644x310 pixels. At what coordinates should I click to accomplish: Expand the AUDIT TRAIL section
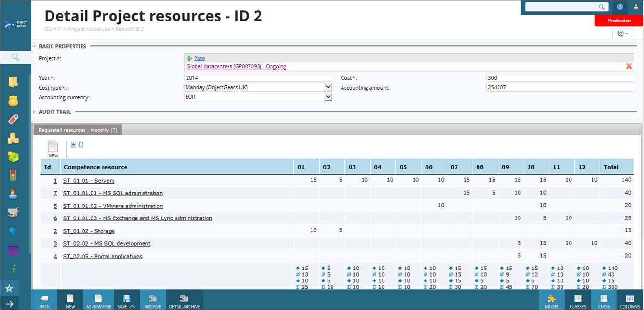pyautogui.click(x=34, y=112)
